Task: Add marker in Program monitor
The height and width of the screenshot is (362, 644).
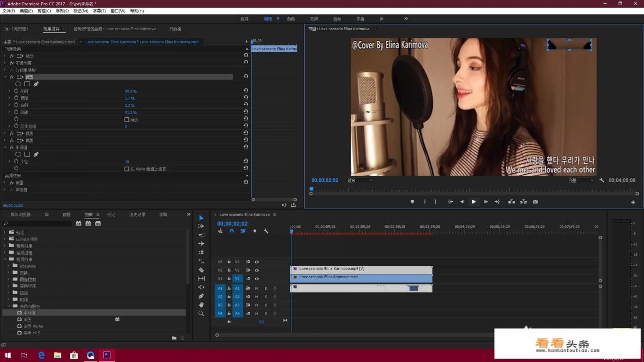Action: (x=412, y=202)
